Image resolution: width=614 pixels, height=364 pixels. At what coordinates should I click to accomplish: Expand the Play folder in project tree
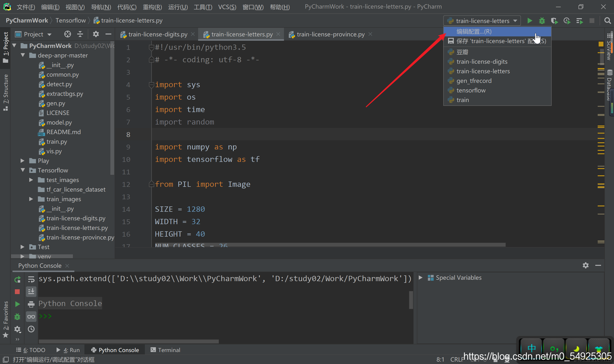coord(22,161)
